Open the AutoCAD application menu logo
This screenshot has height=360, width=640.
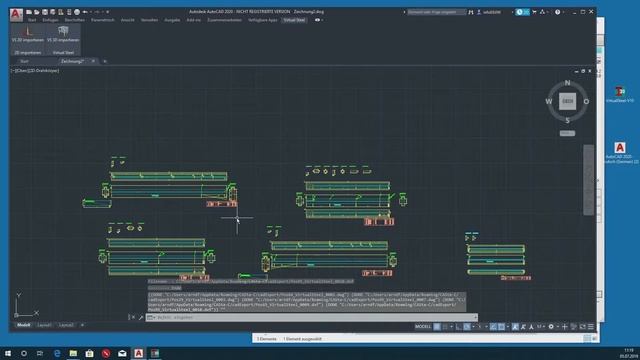16,15
